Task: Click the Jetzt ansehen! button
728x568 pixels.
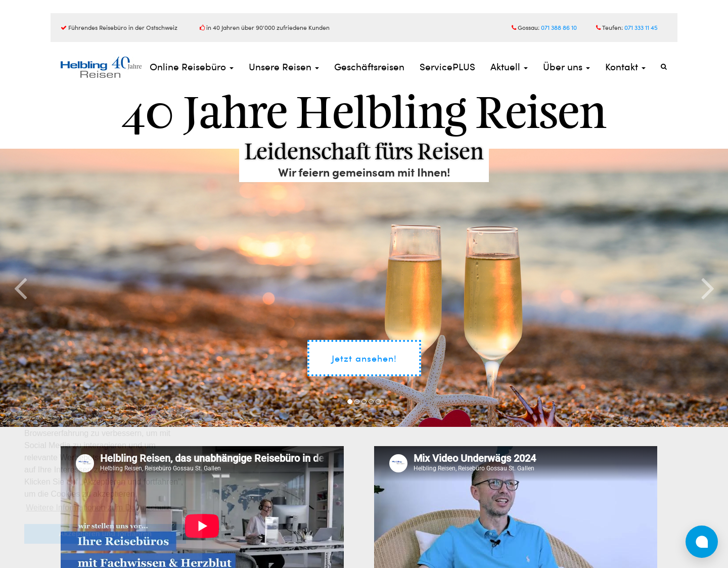Action: [x=364, y=358]
